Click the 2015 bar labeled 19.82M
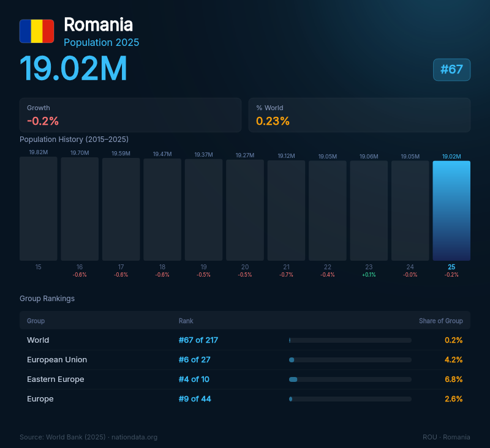Screen dimensions: 490x448 point(39,209)
